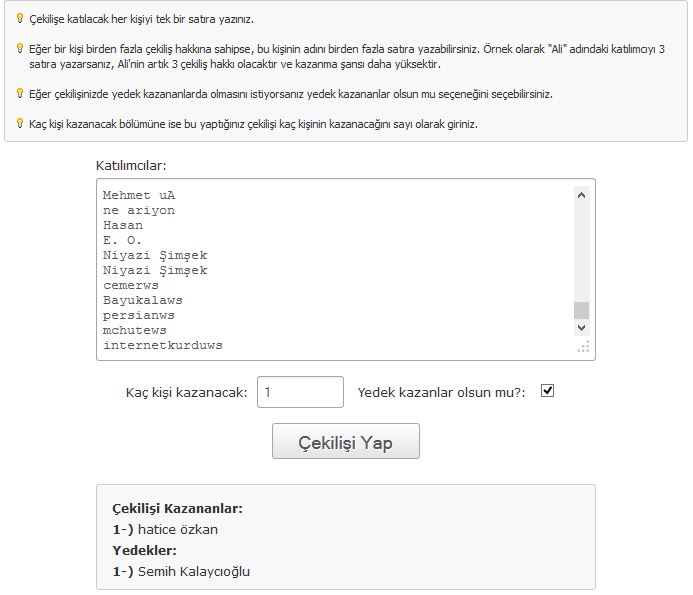Click the lightbulb icon beside yedek kazananlar tip
Image resolution: width=693 pixels, height=595 pixels.
[19, 93]
